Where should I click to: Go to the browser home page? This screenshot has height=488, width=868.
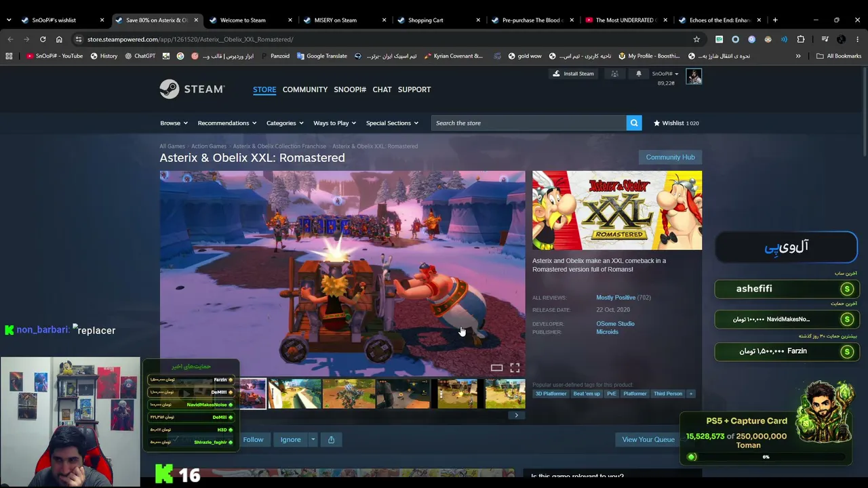coord(59,39)
